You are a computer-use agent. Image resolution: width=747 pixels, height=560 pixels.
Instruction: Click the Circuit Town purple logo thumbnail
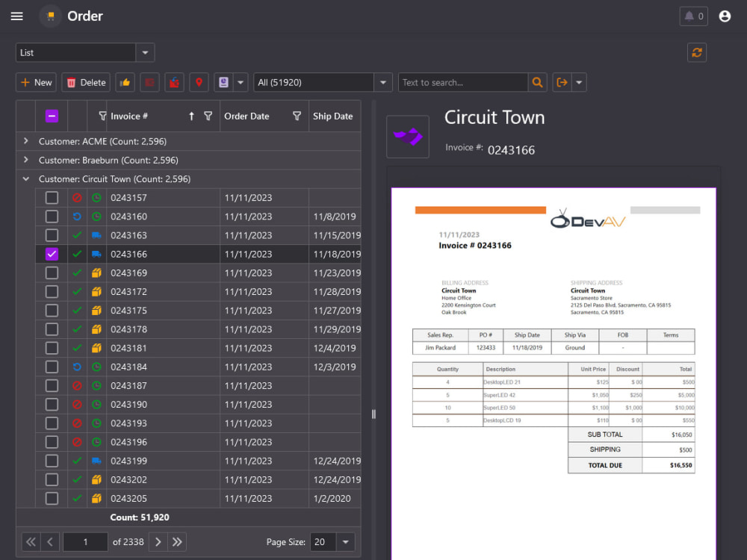click(x=408, y=137)
